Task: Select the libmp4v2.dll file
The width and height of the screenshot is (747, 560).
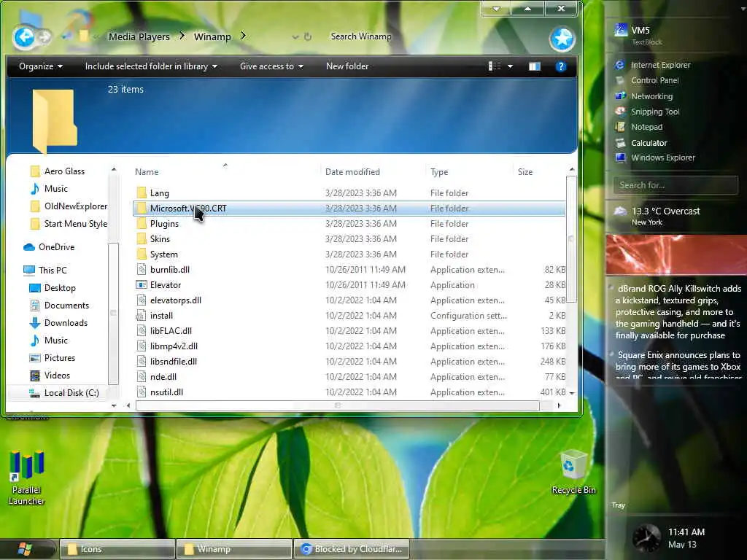Action: click(x=174, y=346)
